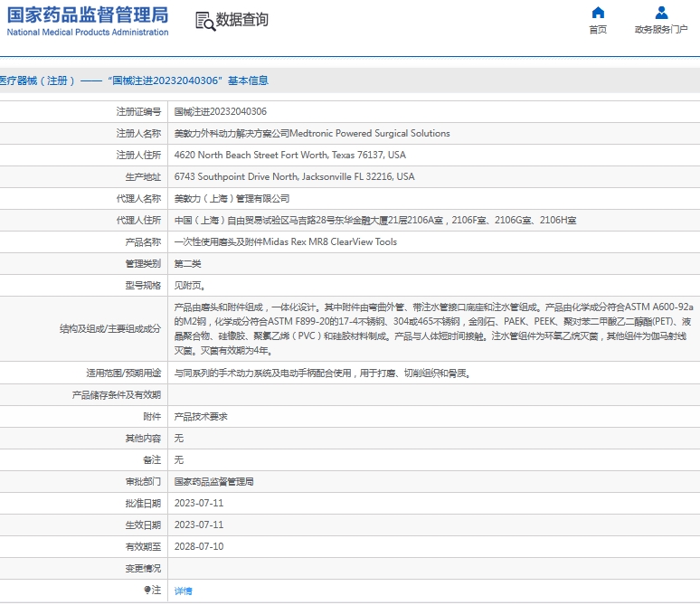Screen dimensions: 700x605
Task: Click the 批准日期 row label
Action: click(x=143, y=503)
